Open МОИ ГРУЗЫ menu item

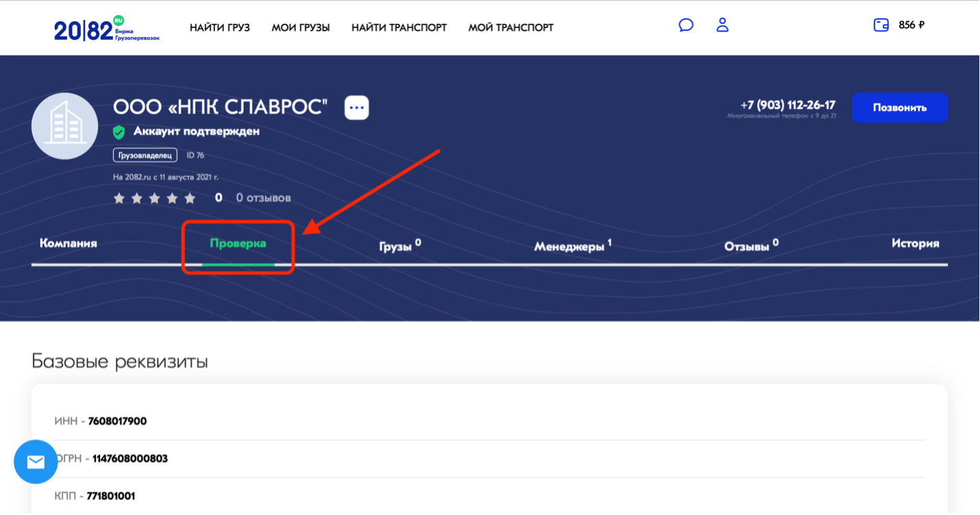pyautogui.click(x=301, y=27)
